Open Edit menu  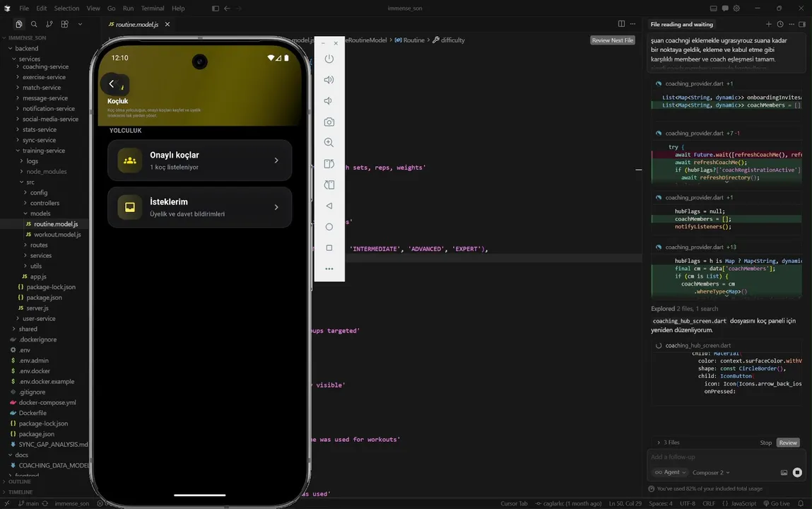(x=42, y=8)
